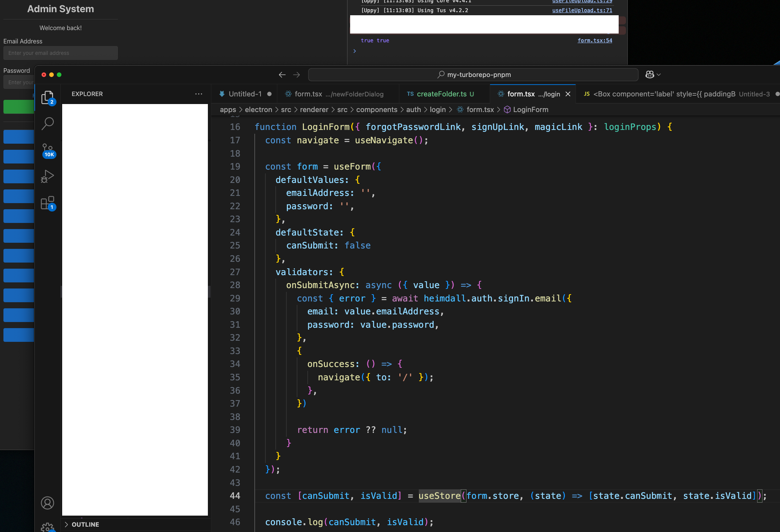The width and height of the screenshot is (780, 532).
Task: Expand the OUTLINE section
Action: click(x=85, y=524)
